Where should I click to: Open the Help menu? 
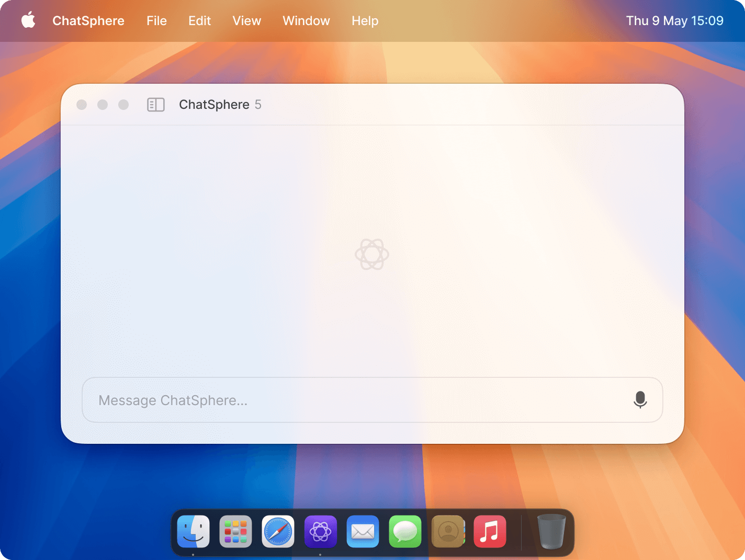click(365, 21)
